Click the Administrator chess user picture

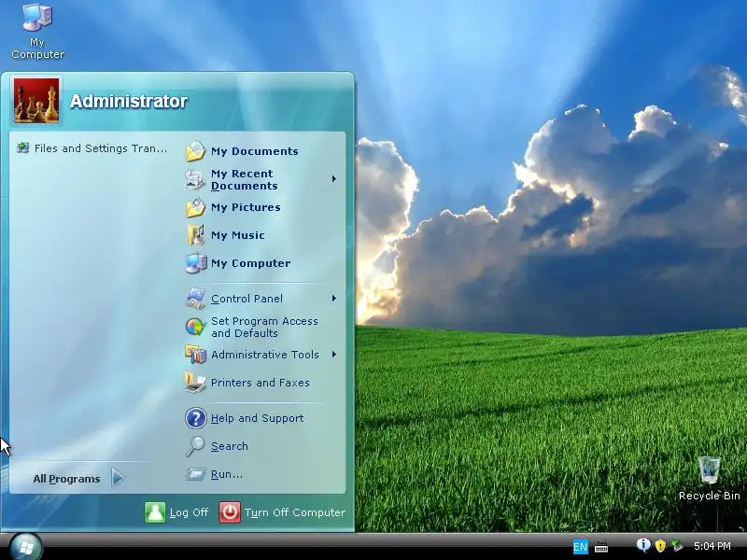tap(36, 101)
